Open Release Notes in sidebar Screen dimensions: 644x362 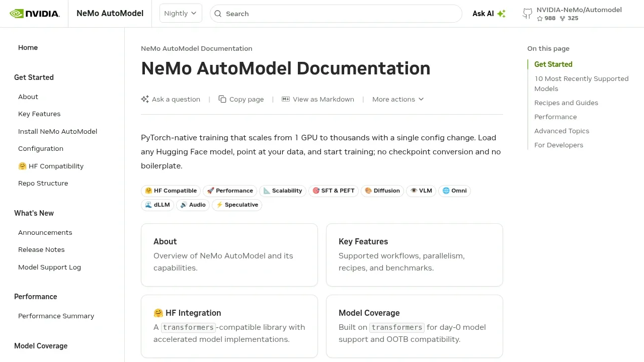coord(41,249)
